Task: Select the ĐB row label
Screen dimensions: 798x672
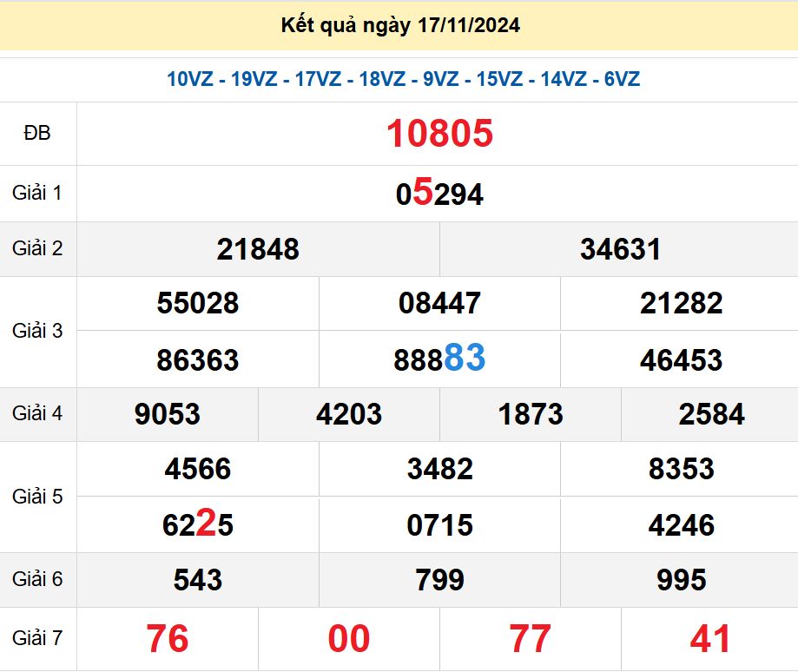Action: click(x=36, y=135)
